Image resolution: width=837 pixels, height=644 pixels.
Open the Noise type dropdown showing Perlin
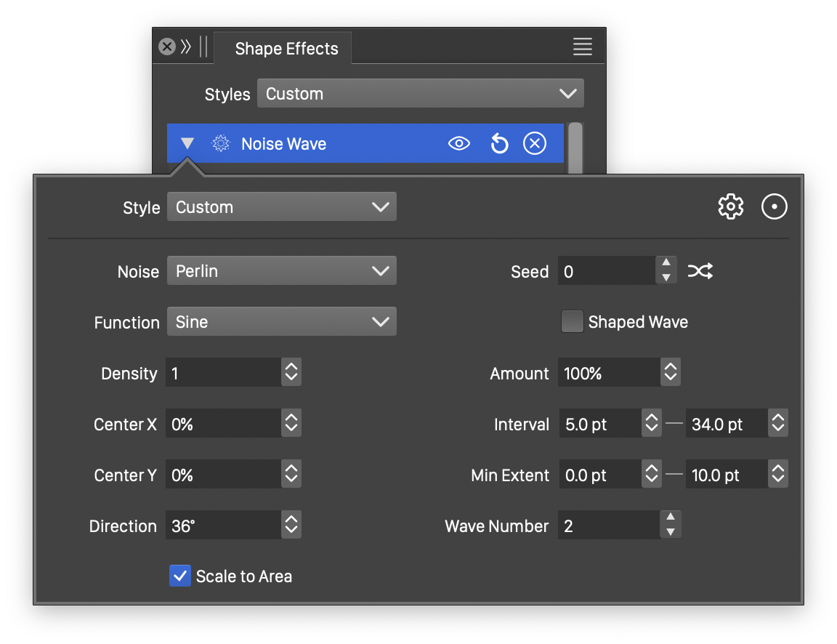point(281,271)
